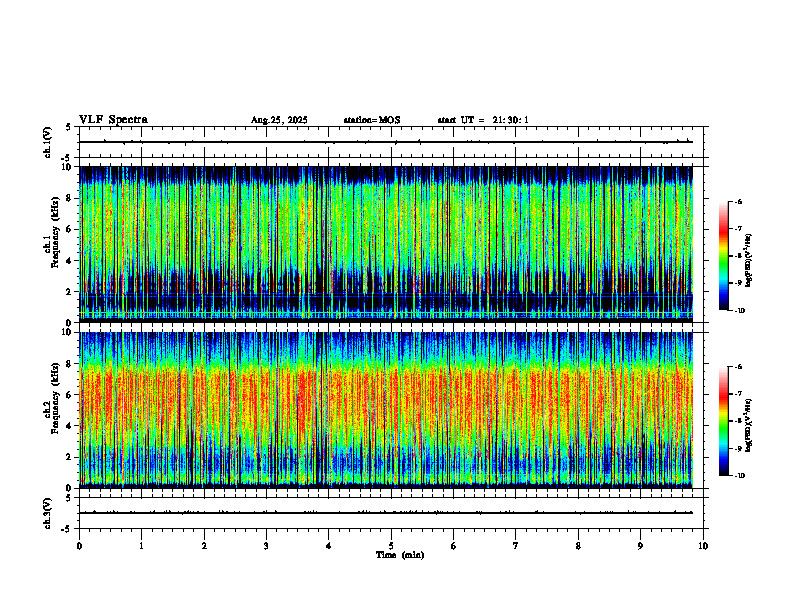Click the "Time (min)" axis label
The height and width of the screenshot is (612, 792).
(x=400, y=555)
